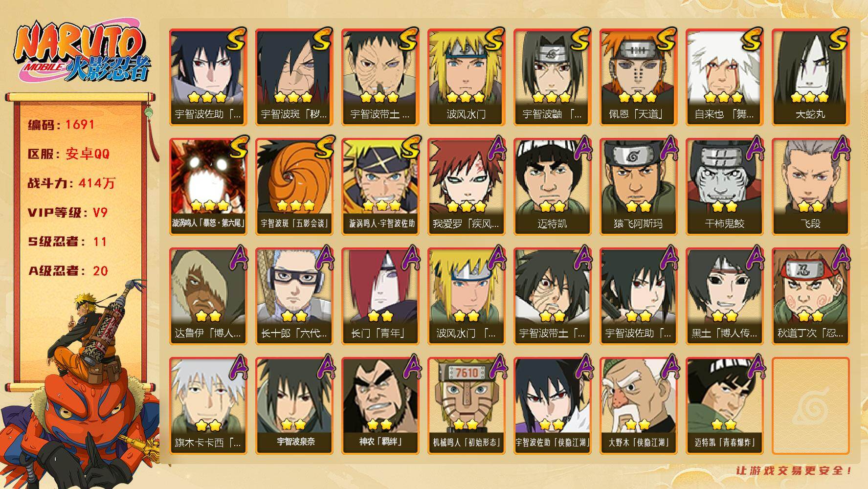Image resolution: width=868 pixels, height=489 pixels.
Task: Open the 佩恩「天道」 character card
Action: (x=638, y=77)
